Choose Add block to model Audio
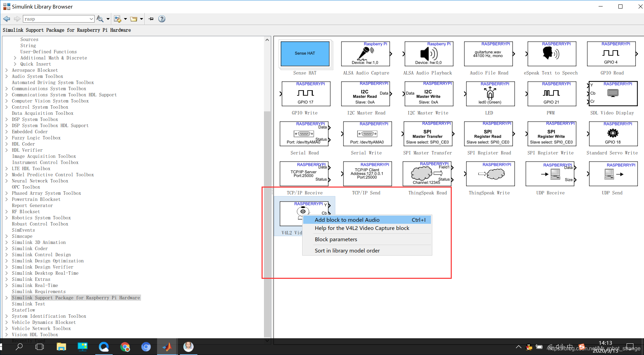The width and height of the screenshot is (644, 355). 347,220
